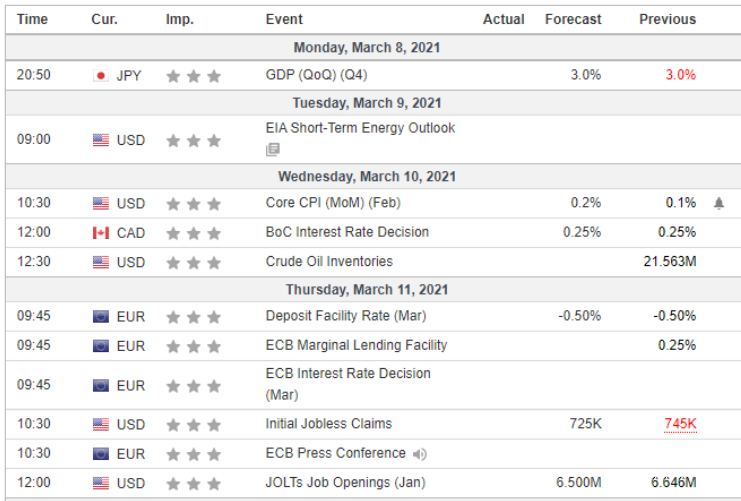Click the Canada flag icon for CAD
The width and height of the screenshot is (741, 501).
[100, 233]
